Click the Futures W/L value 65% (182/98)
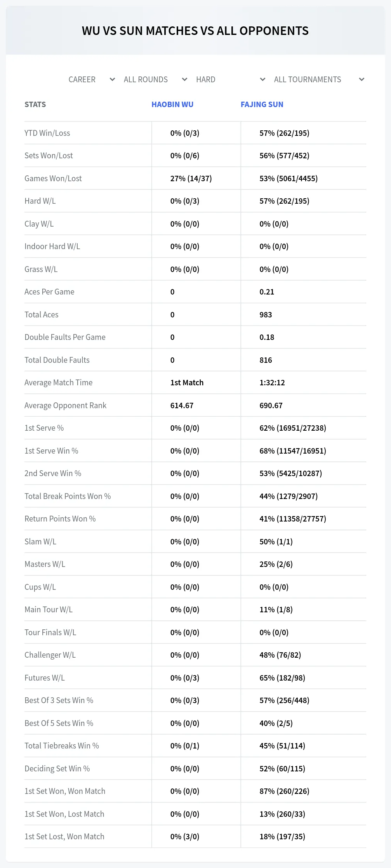Viewport: 391px width, 868px height. tap(282, 678)
